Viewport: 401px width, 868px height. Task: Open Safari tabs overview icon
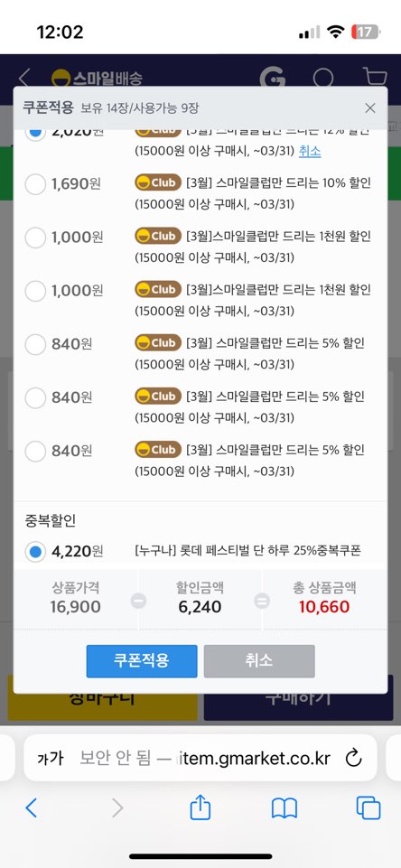click(x=368, y=808)
